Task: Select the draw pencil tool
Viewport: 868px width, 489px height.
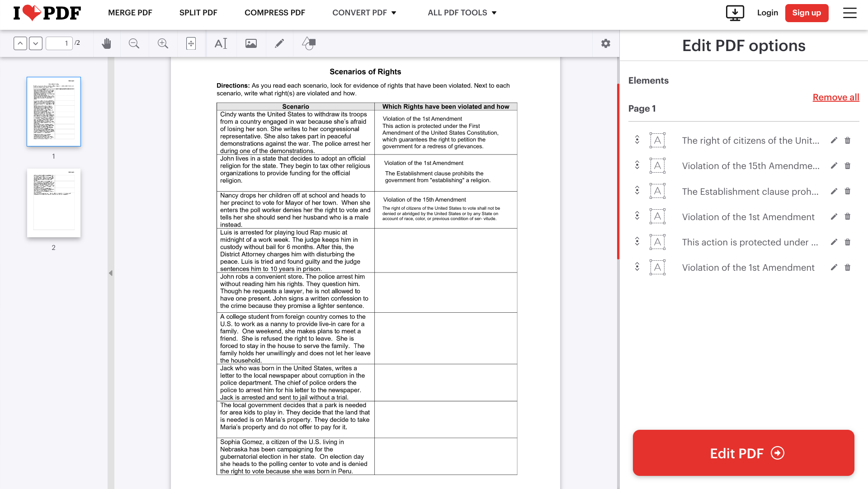Action: click(x=279, y=43)
